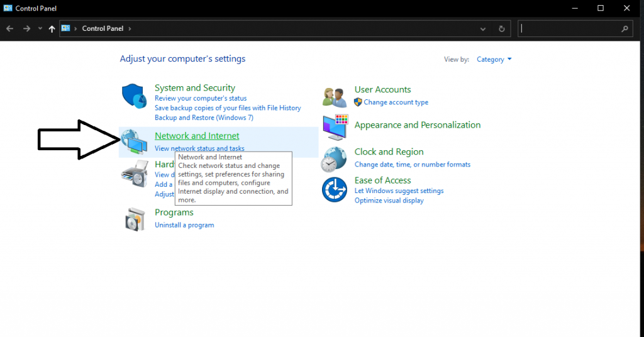Click the Control Panel icon in address bar
This screenshot has height=337, width=644.
tap(65, 28)
